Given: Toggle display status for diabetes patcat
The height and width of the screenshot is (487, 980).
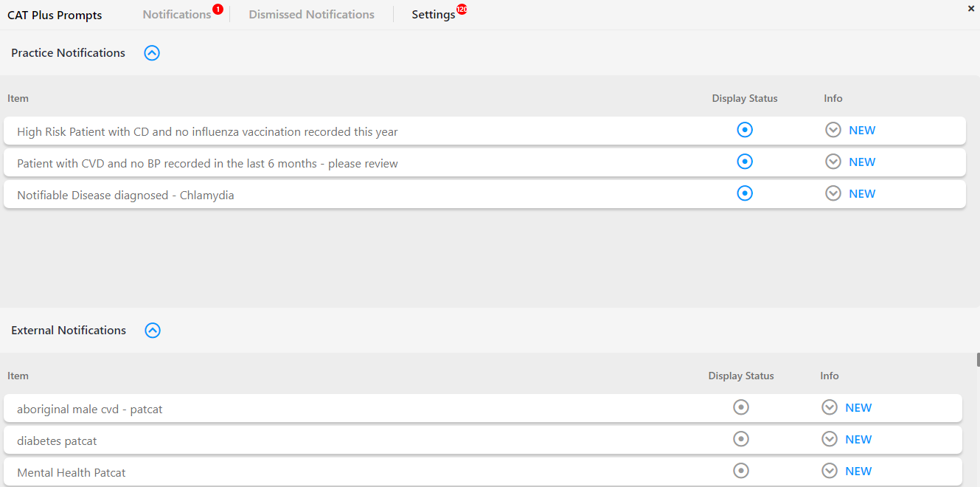Looking at the screenshot, I should [x=741, y=439].
